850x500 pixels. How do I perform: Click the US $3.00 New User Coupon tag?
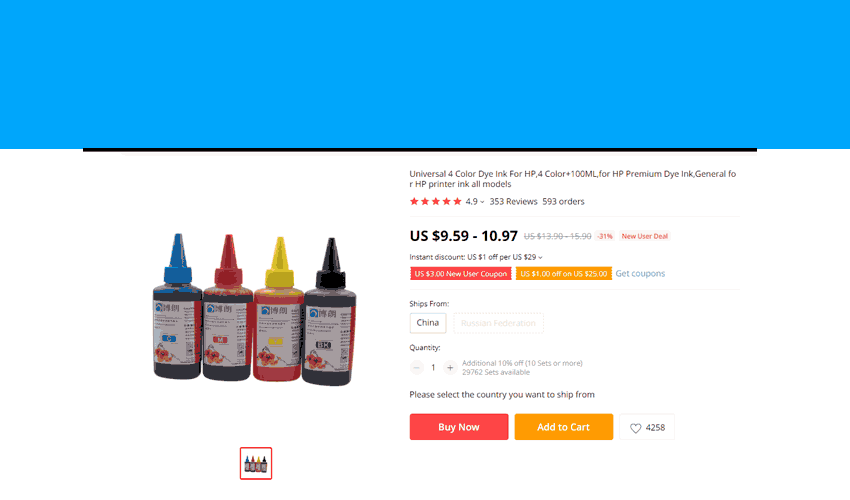pyautogui.click(x=461, y=273)
